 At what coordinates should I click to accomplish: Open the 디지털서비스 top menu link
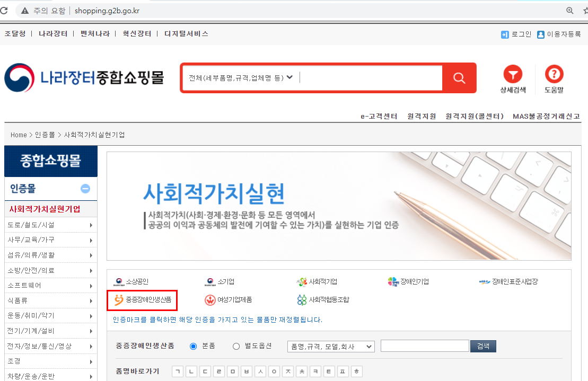pos(186,34)
